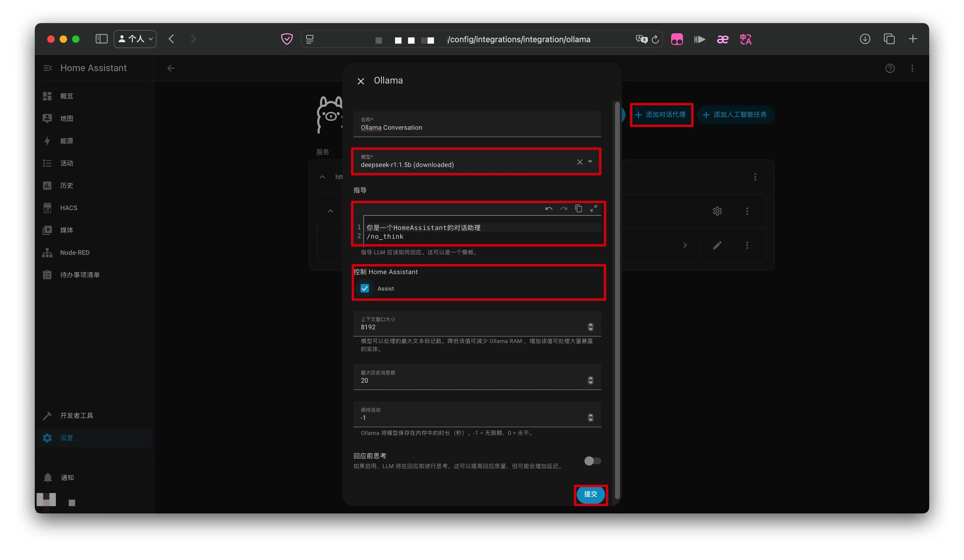Click the redo icon in instructions editor
Viewport: 964px width, 560px height.
[x=563, y=209]
